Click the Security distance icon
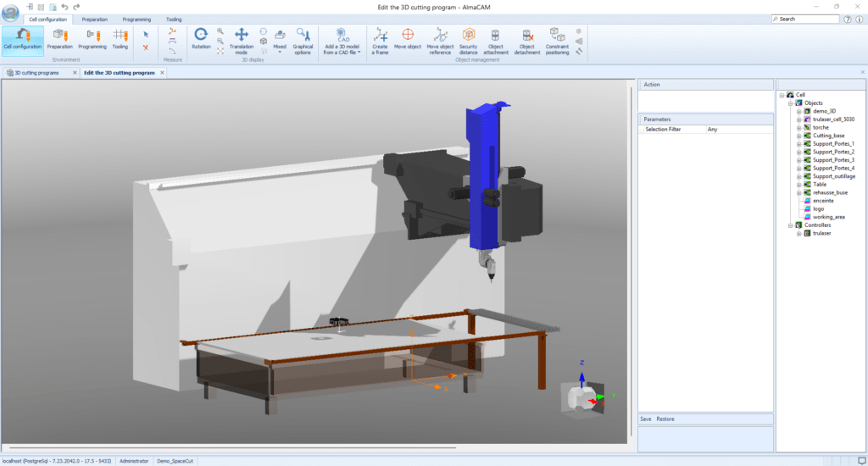This screenshot has width=868, height=466. coord(468,35)
